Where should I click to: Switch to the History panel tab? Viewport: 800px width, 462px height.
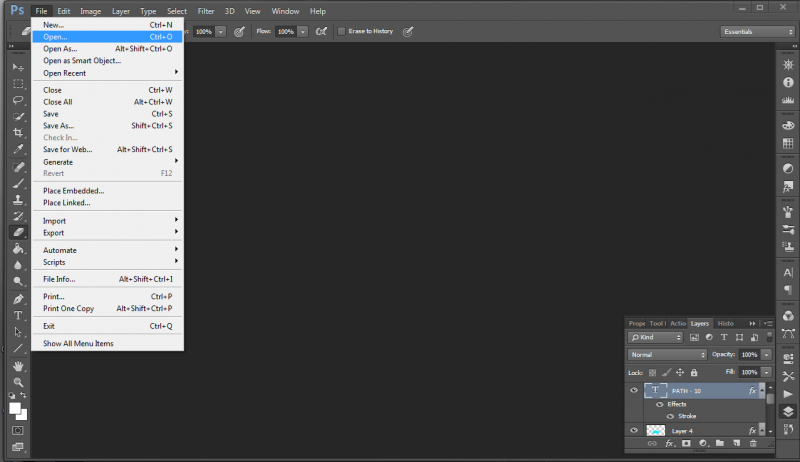point(726,323)
